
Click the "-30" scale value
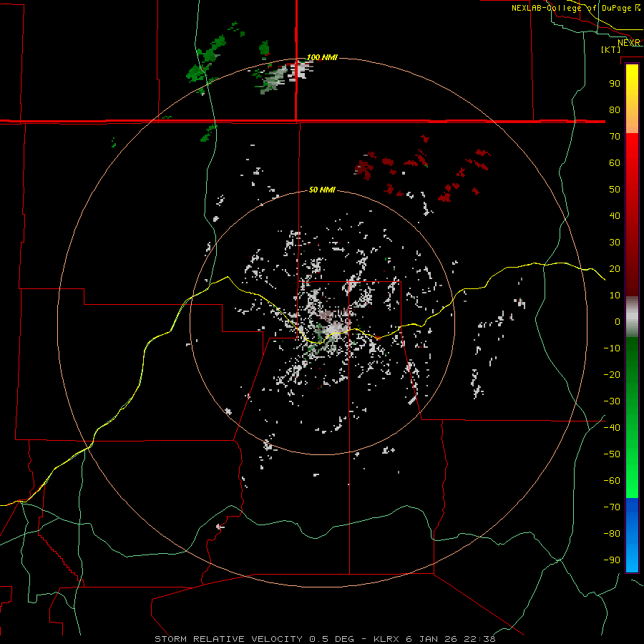pyautogui.click(x=612, y=401)
